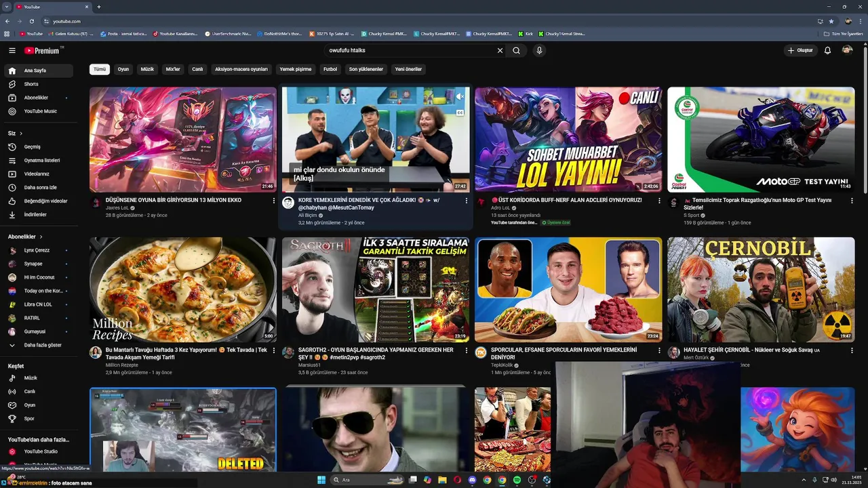Screen dimensions: 868x488
Task: Open Müzik under Keşfet
Action: coord(39,378)
